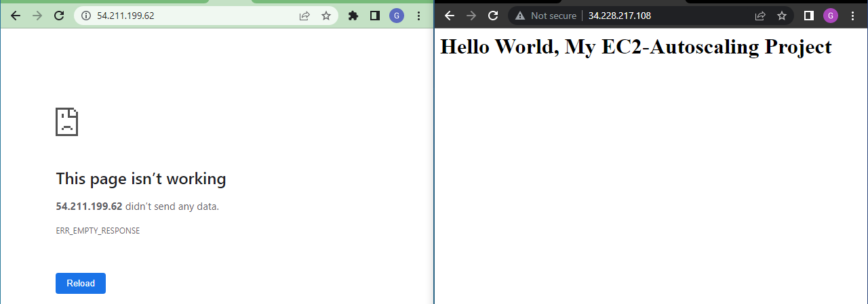Viewport: 868px width, 304px height.
Task: Bookmark the 54.211.199.62 page
Action: tap(326, 16)
